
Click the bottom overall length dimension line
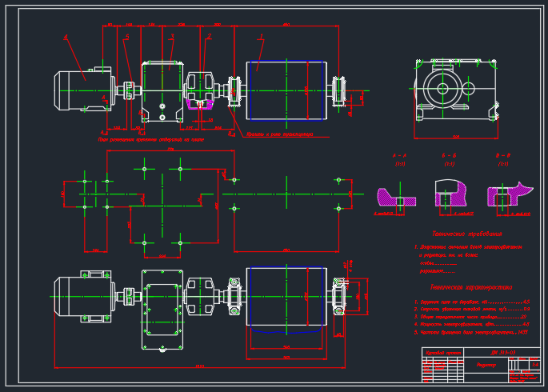click(200, 367)
